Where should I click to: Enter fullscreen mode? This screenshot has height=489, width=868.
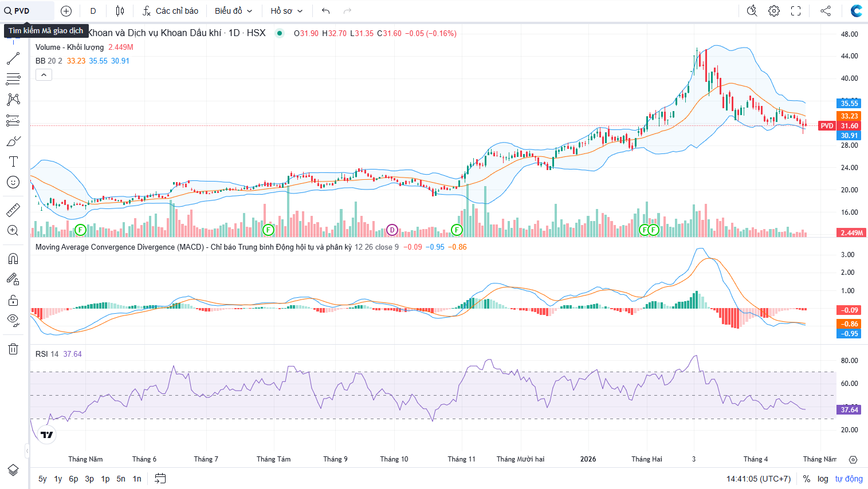[x=796, y=11]
